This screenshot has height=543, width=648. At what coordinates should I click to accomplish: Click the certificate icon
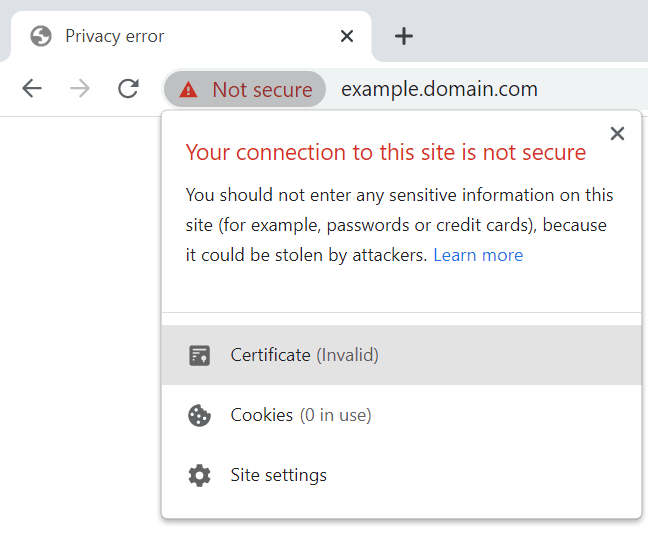click(200, 355)
